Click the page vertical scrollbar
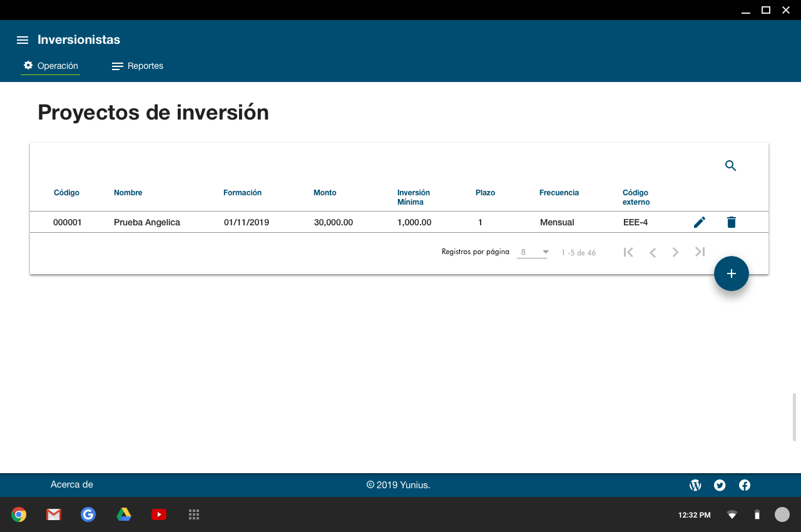This screenshot has width=801, height=532. tap(795, 417)
